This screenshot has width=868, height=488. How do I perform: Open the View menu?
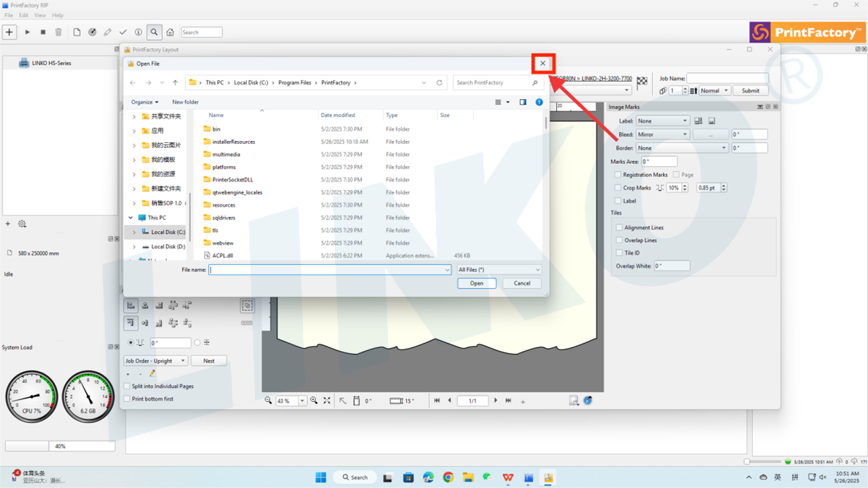pyautogui.click(x=40, y=15)
